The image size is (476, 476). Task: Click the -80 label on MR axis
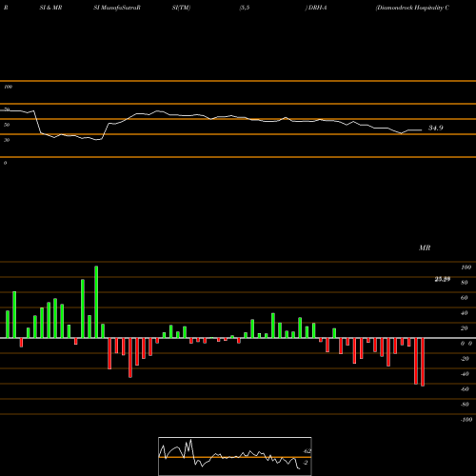pos(465,405)
